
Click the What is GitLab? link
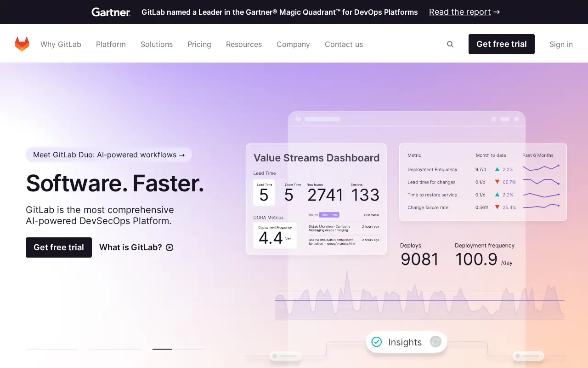pos(130,247)
